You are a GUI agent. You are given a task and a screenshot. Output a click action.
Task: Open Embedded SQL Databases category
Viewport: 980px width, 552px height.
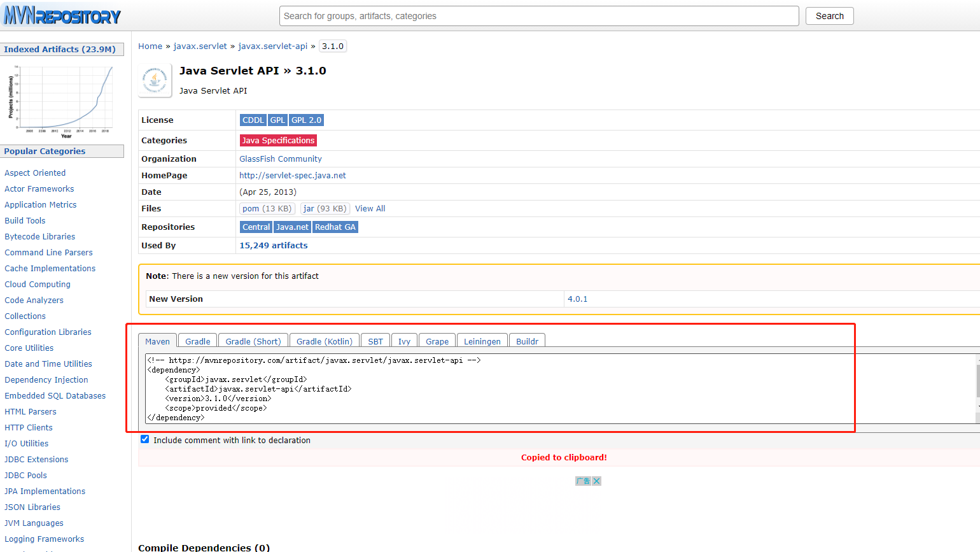(55, 395)
